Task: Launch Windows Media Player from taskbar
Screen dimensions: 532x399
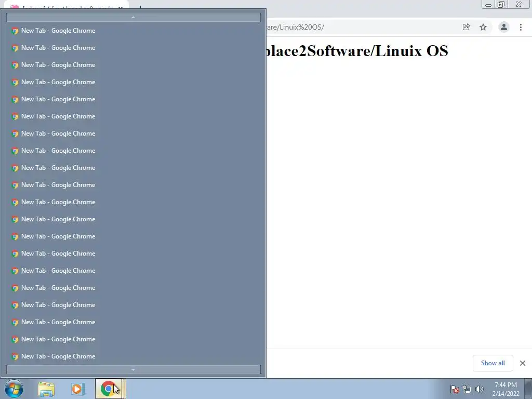Action: pyautogui.click(x=77, y=389)
